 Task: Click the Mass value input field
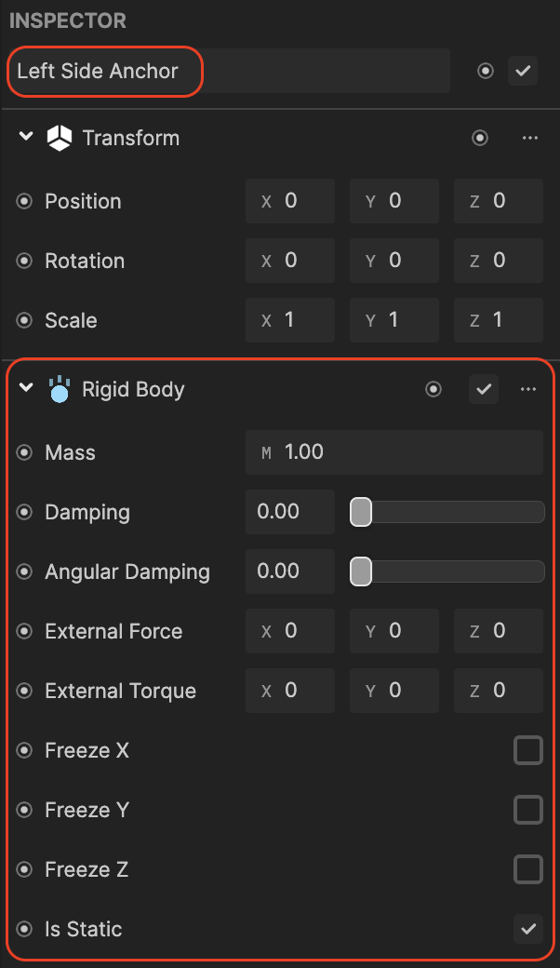click(394, 452)
